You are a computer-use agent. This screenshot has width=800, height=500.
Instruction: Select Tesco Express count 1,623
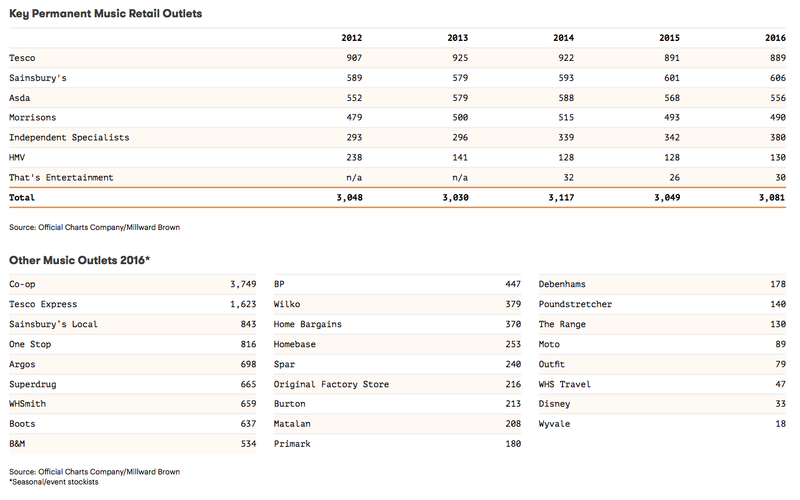click(243, 305)
